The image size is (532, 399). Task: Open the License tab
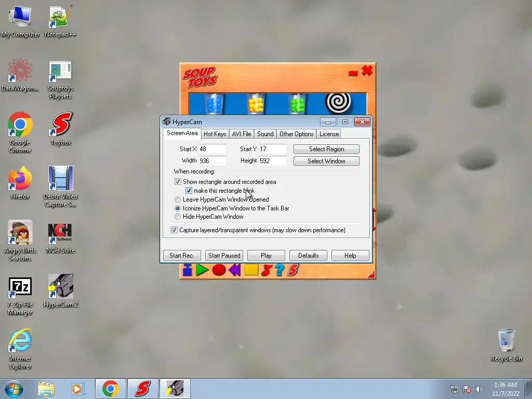pos(329,134)
